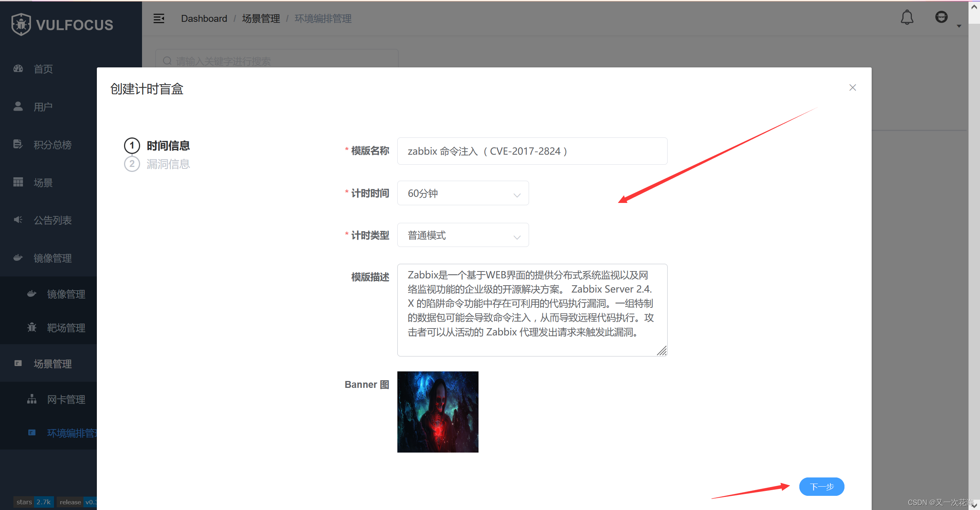
Task: Click the 镜像管理 parent docker icon
Action: point(18,258)
